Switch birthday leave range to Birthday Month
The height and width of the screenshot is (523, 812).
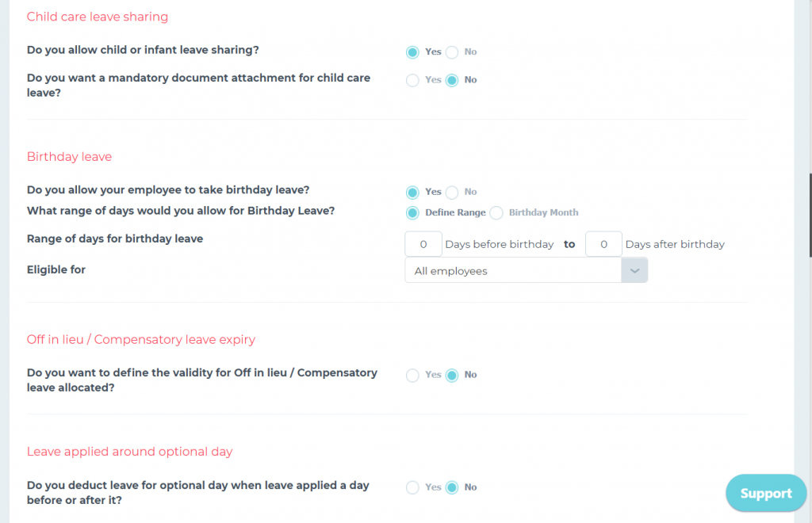click(496, 212)
